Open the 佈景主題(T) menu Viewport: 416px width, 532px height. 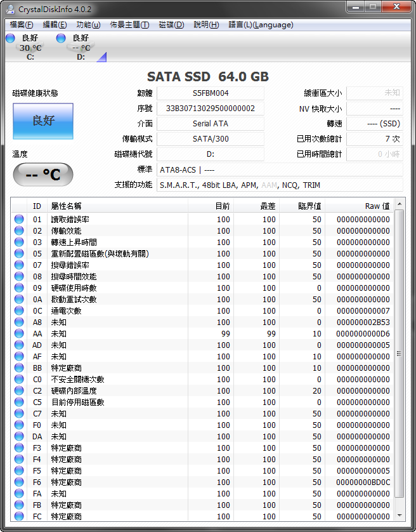(129, 25)
